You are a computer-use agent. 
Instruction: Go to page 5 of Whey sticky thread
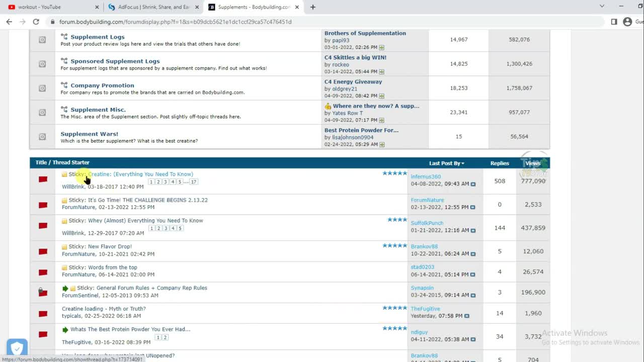tap(180, 228)
